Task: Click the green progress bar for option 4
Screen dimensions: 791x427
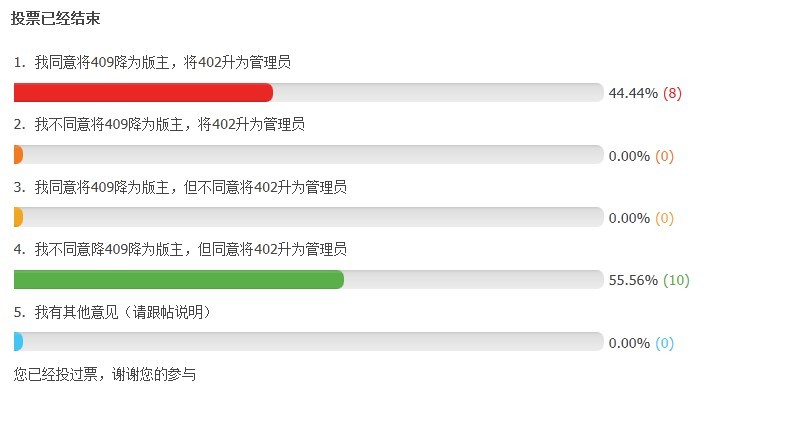Action: (179, 280)
